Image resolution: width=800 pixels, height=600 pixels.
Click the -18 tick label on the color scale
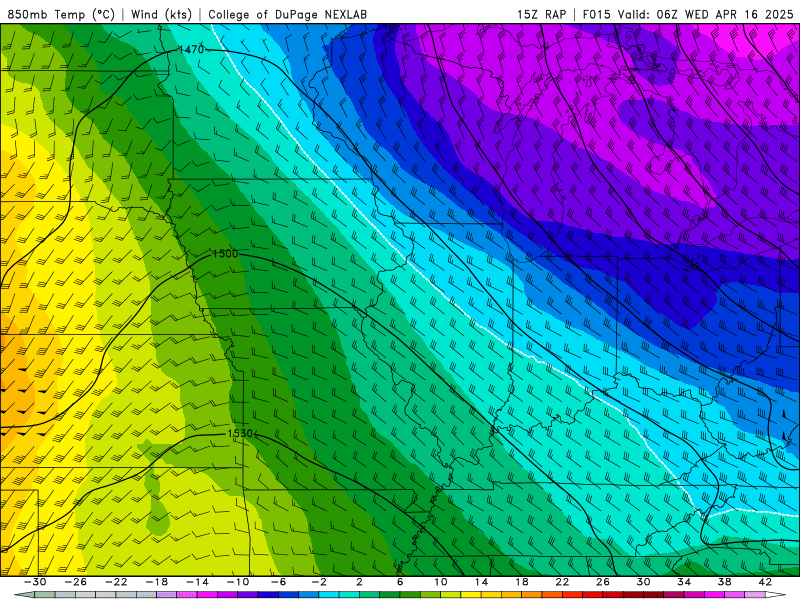pos(157,582)
